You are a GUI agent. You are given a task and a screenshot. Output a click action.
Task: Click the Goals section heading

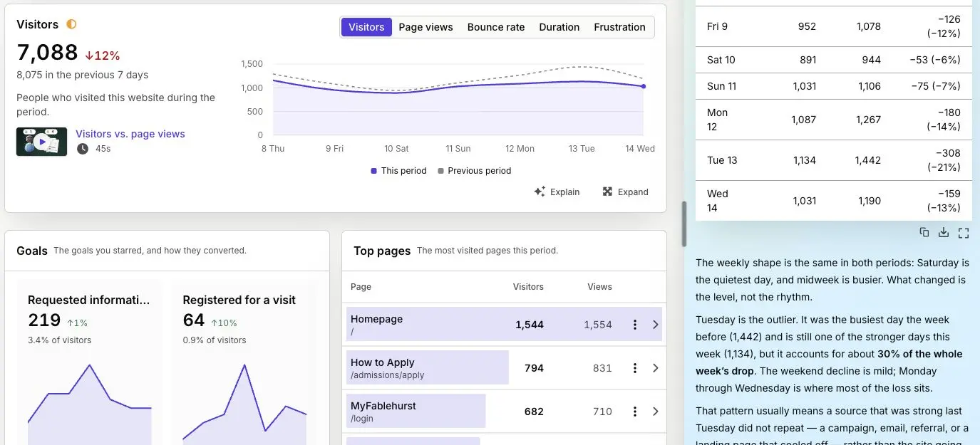click(32, 251)
